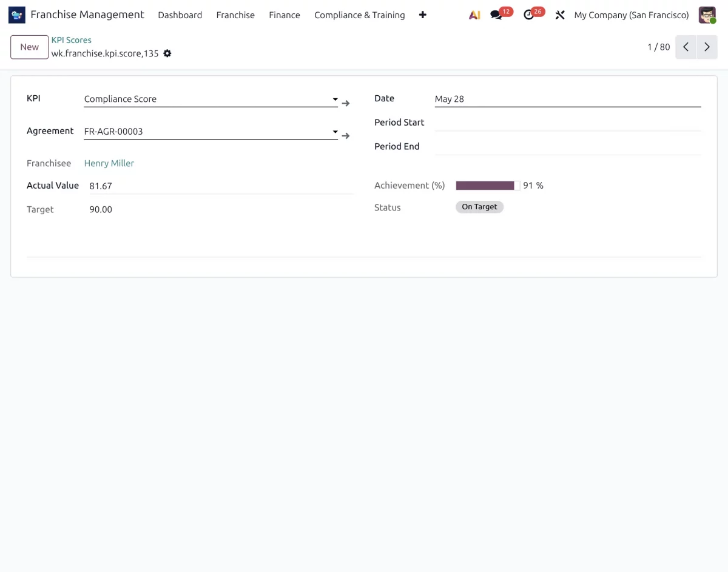Click the Period Start field

click(568, 123)
